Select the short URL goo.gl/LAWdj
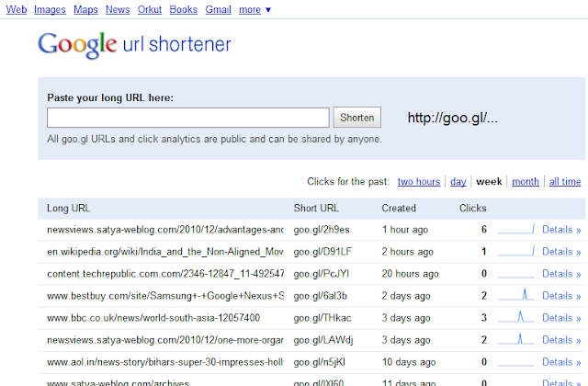Image resolution: width=588 pixels, height=386 pixels. tap(323, 340)
